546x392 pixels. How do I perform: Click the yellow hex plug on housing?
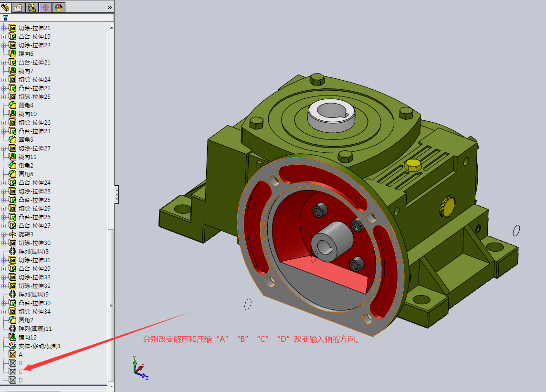[413, 165]
